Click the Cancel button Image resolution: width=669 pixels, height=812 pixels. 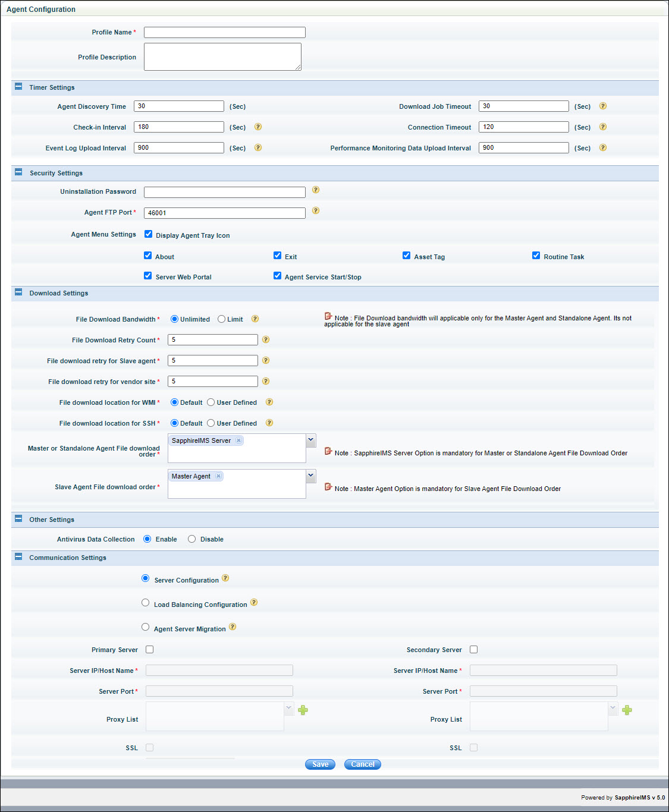[x=362, y=764]
